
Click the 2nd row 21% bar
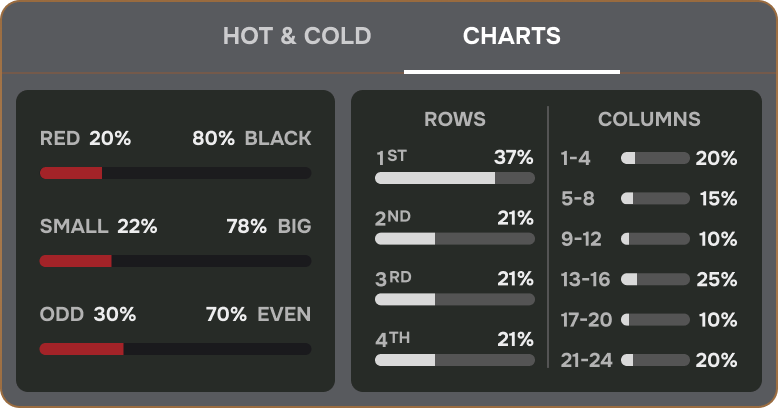click(455, 239)
